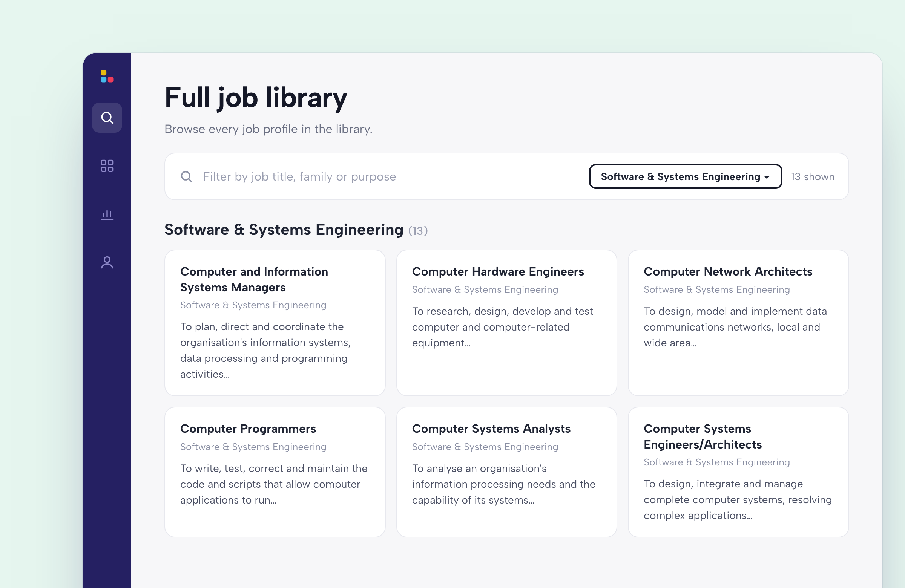
Task: Click the colorful app logo in sidebar
Action: (x=107, y=76)
